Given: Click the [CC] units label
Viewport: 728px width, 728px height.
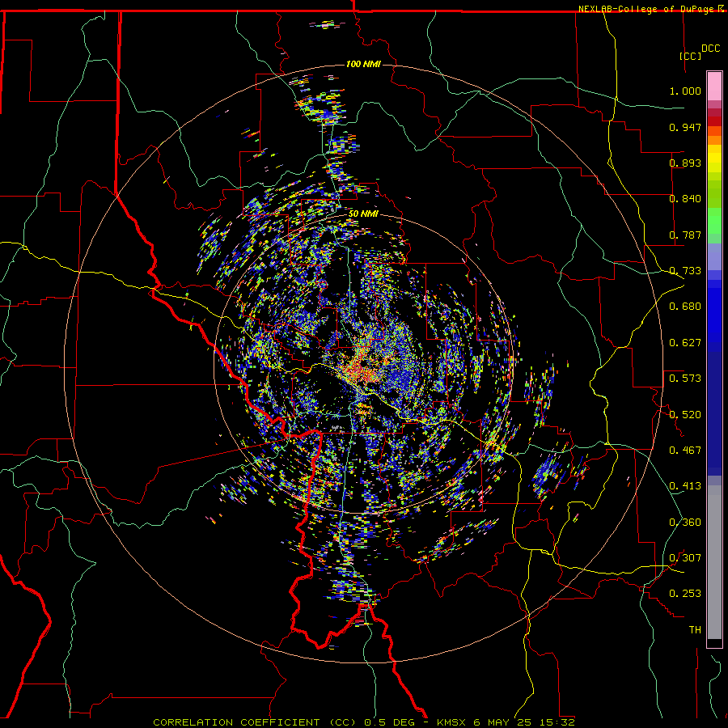Looking at the screenshot, I should pyautogui.click(x=690, y=56).
